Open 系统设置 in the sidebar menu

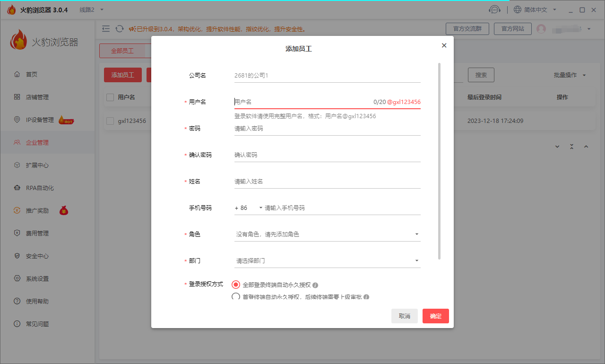tap(37, 279)
